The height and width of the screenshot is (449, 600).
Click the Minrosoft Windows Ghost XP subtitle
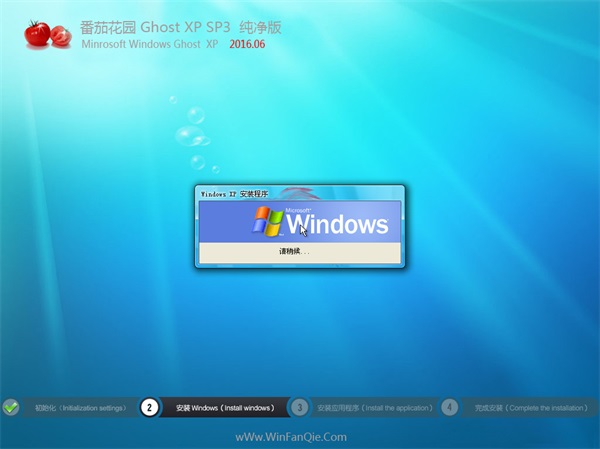pos(149,45)
